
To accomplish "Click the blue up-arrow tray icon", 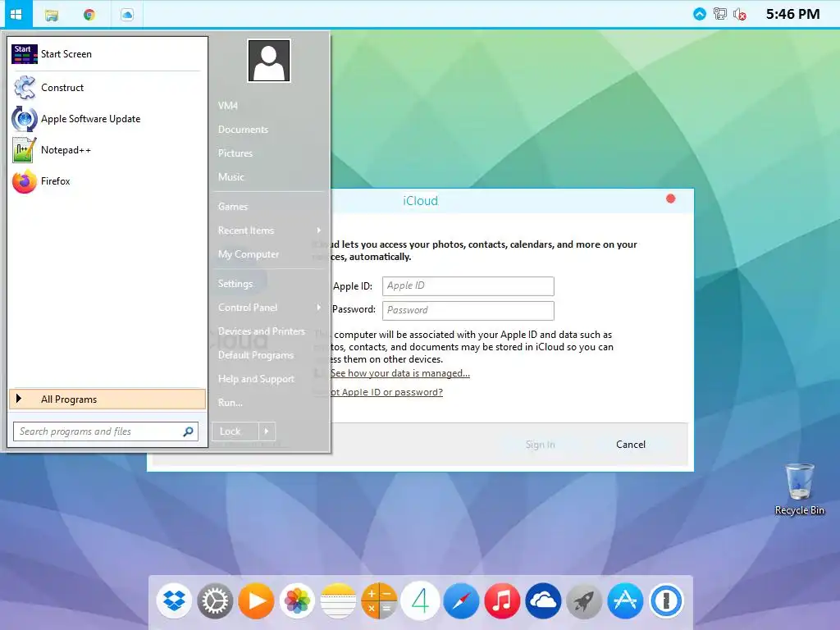I will point(700,14).
